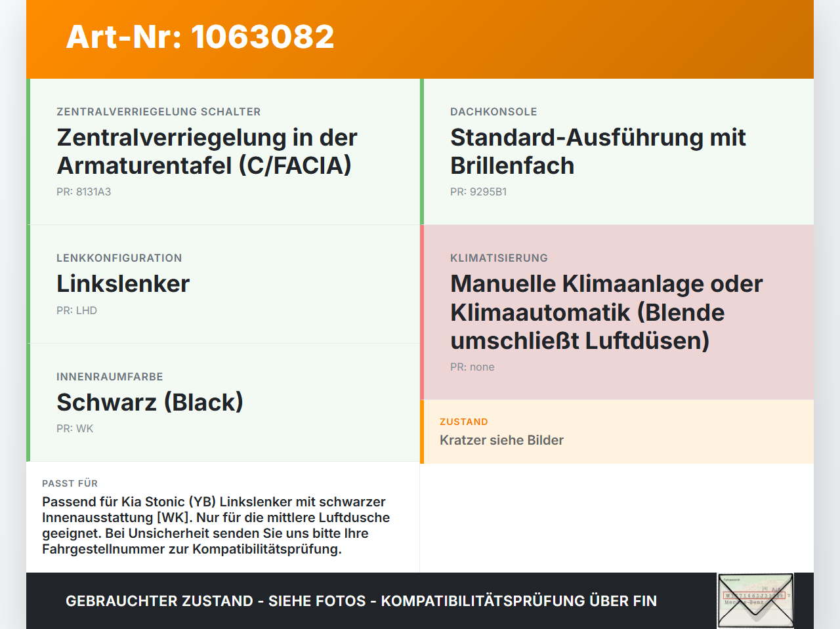Image resolution: width=840 pixels, height=629 pixels.
Task: Select the Schwarz (Black) interior color card
Action: pyautogui.click(x=223, y=402)
